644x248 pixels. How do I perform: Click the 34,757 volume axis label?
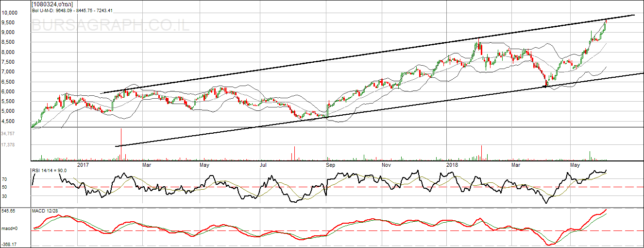pyautogui.click(x=9, y=133)
